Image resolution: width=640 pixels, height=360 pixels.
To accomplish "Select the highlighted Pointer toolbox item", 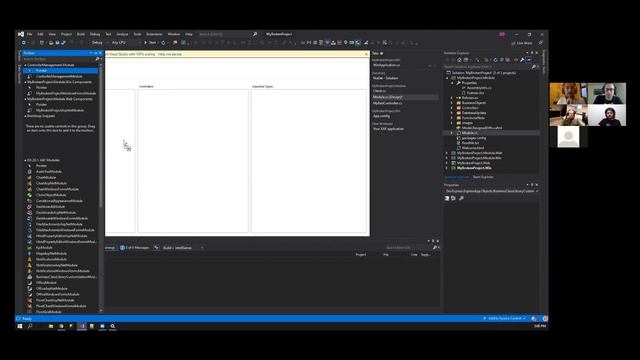I will (x=60, y=71).
